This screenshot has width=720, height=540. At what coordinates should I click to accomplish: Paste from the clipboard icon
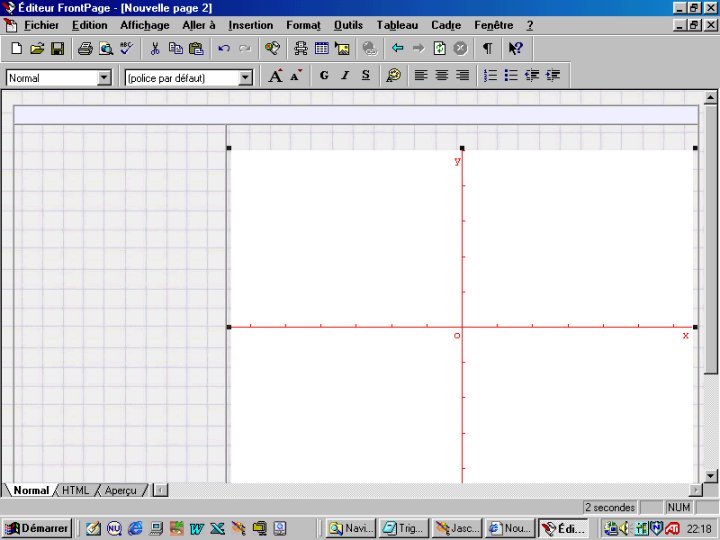tap(196, 48)
